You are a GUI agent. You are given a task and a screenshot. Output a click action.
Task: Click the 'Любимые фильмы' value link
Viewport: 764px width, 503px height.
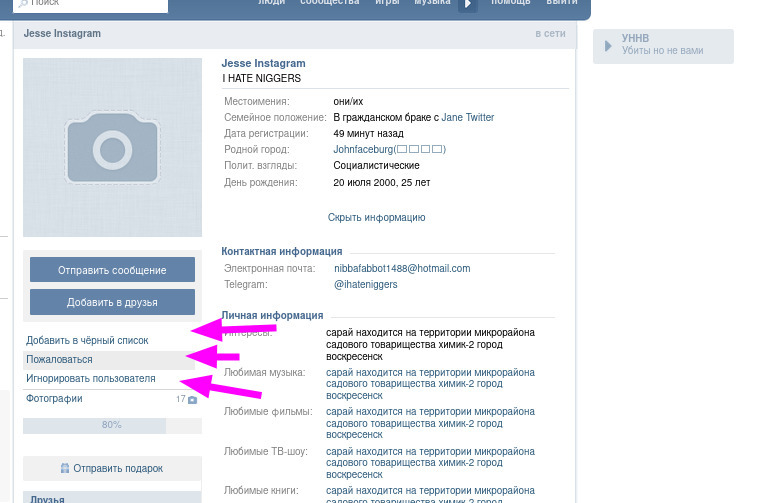[430, 423]
